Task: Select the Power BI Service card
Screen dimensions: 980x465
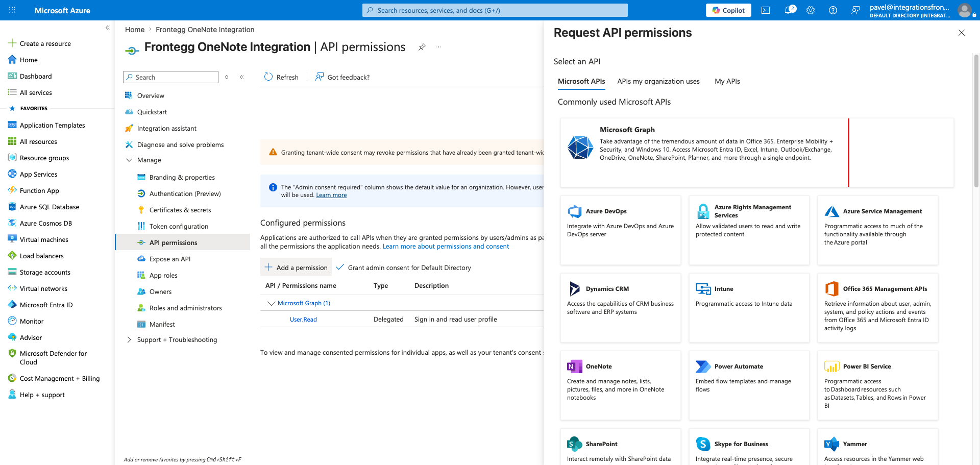Action: 878,385
